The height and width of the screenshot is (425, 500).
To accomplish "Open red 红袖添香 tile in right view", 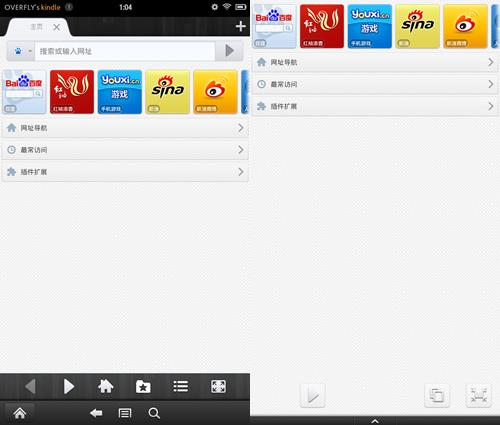I will coord(322,26).
